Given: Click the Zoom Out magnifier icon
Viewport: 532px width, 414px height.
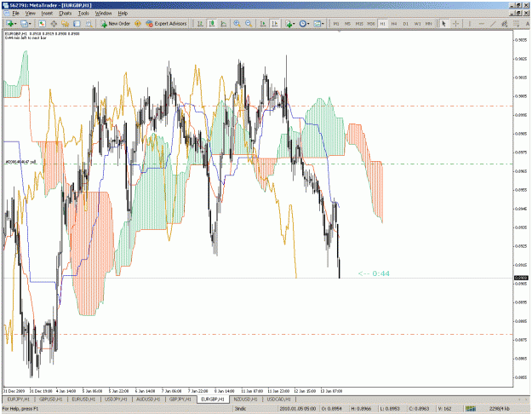Looking at the screenshot, I should point(249,24).
